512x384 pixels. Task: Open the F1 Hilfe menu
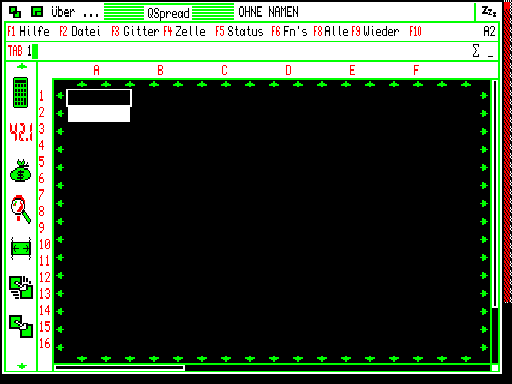28,31
